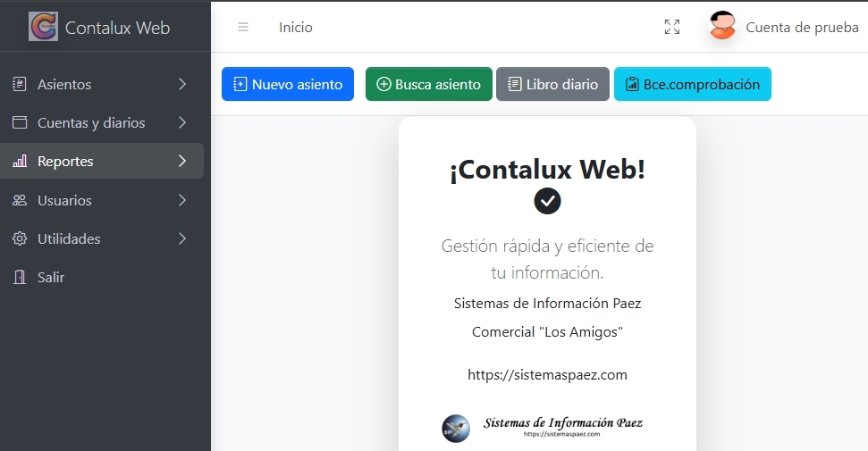The image size is (868, 451).
Task: Open the Usuarios menu item
Action: (x=64, y=201)
